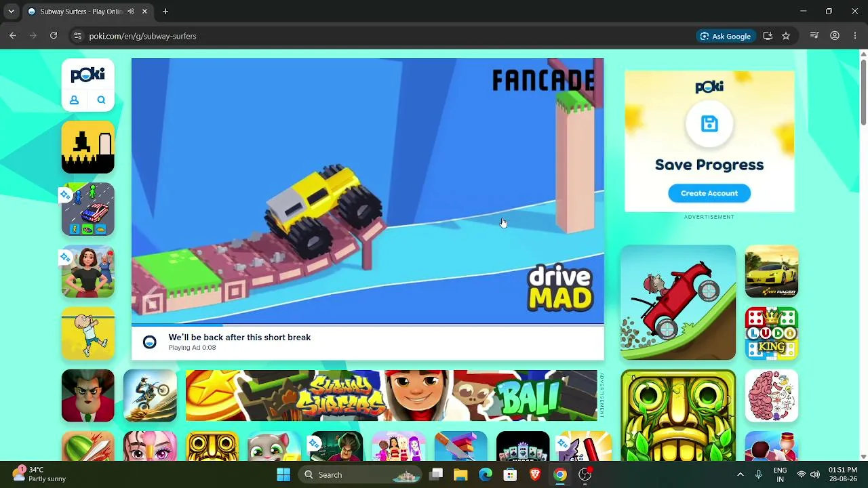
Task: Click the Create Account button
Action: [x=709, y=193]
